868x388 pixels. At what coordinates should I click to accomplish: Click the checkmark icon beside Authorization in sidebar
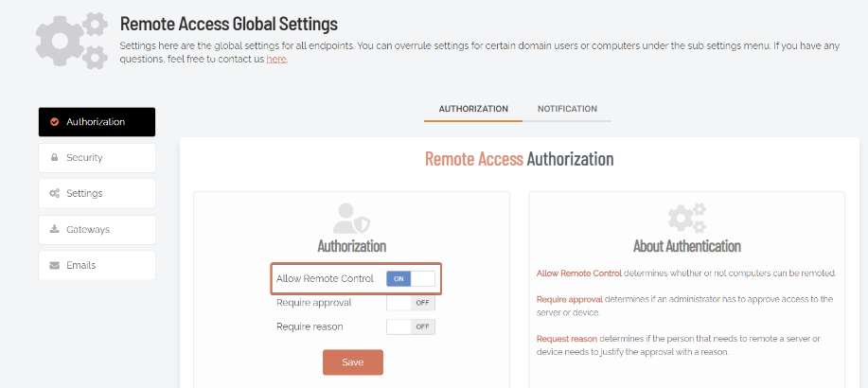54,122
